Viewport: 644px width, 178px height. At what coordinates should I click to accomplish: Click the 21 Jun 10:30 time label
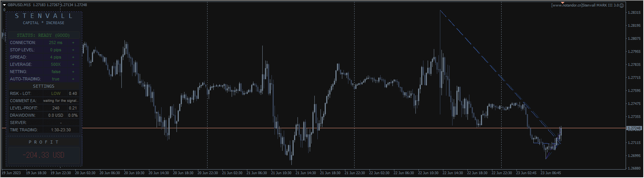click(281, 173)
